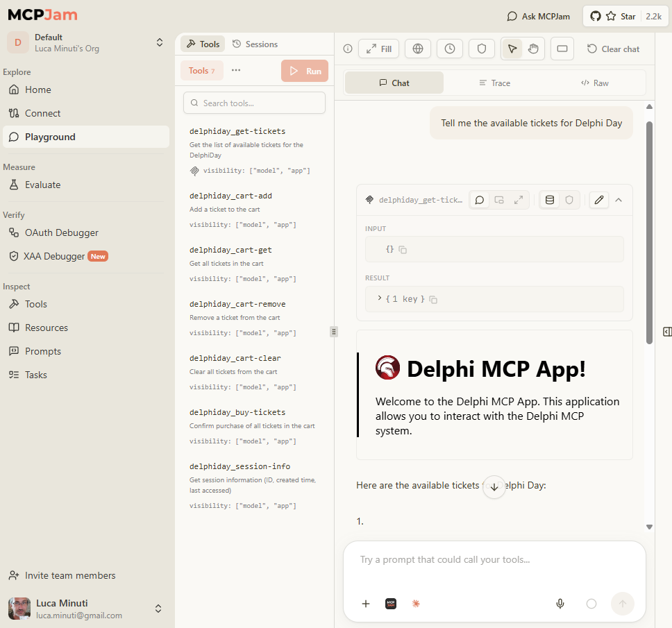672x628 pixels.
Task: Expand the RESULT 1 key object
Action: click(380, 298)
